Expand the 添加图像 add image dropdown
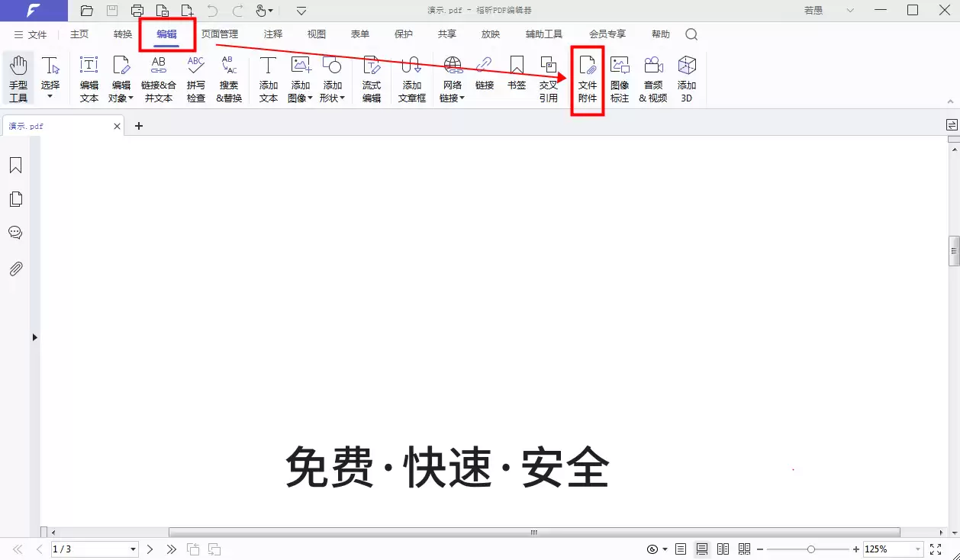 pyautogui.click(x=310, y=98)
